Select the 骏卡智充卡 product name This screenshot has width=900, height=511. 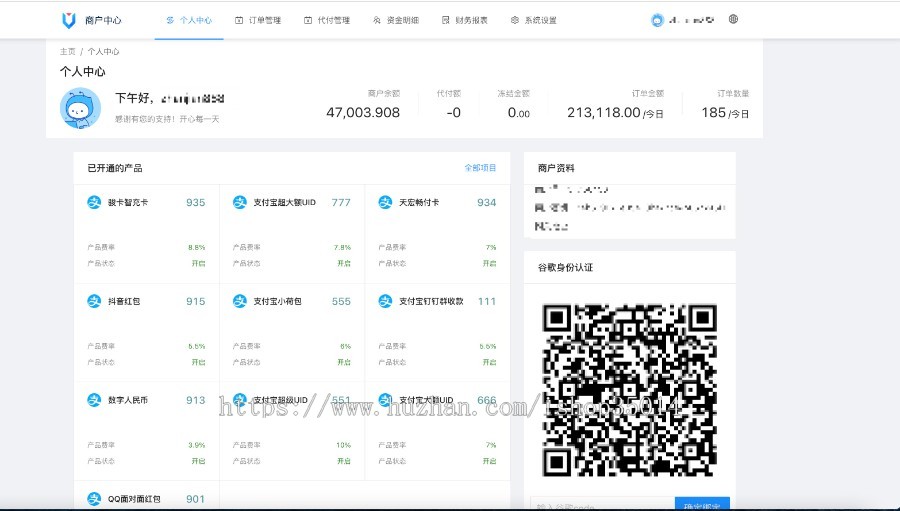pyautogui.click(x=128, y=202)
